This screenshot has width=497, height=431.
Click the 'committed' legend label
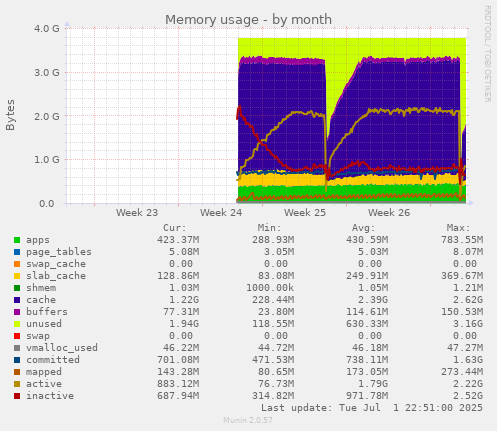[53, 360]
